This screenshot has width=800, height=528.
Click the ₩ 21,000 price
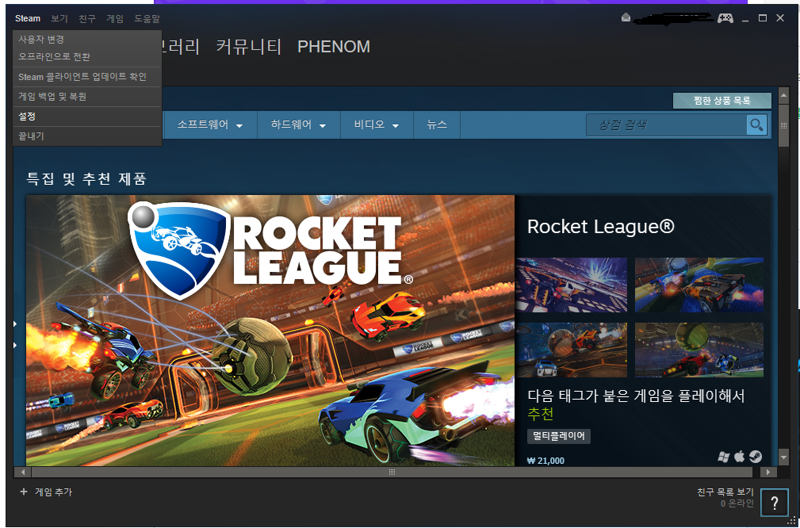(x=545, y=461)
